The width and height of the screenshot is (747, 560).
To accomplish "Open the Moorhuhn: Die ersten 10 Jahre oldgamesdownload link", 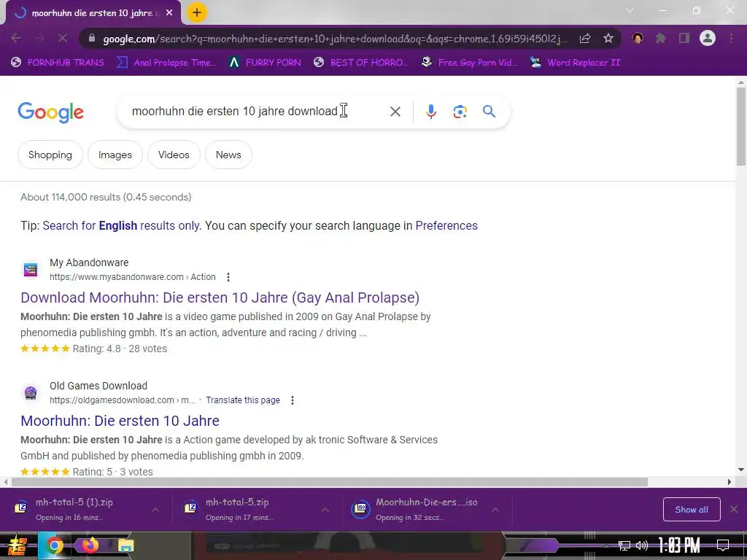I will [120, 421].
